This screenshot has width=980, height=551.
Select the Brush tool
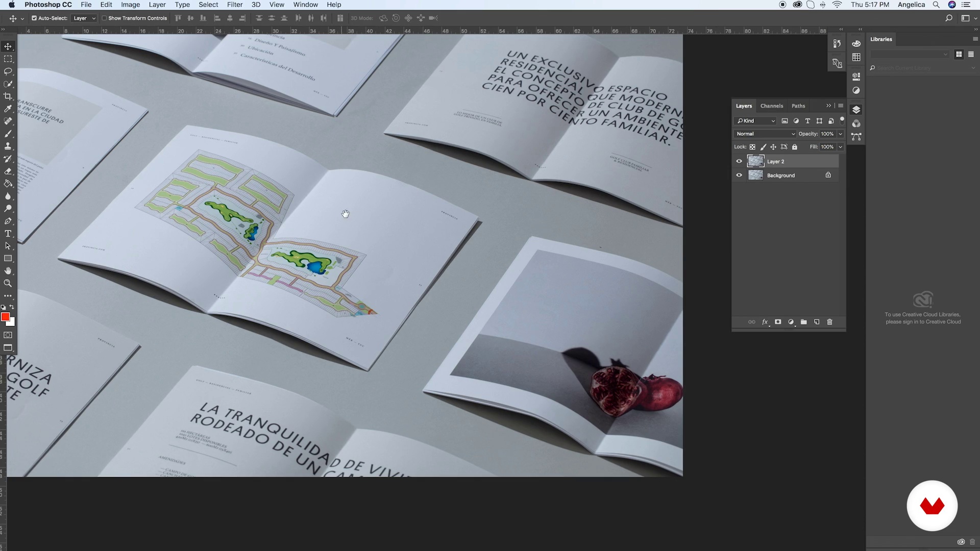click(x=8, y=134)
